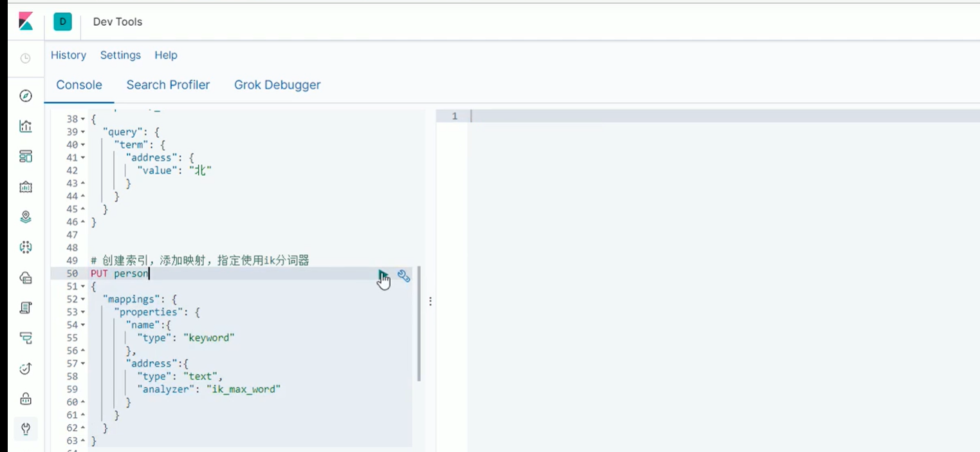Open Help menu

tap(166, 55)
